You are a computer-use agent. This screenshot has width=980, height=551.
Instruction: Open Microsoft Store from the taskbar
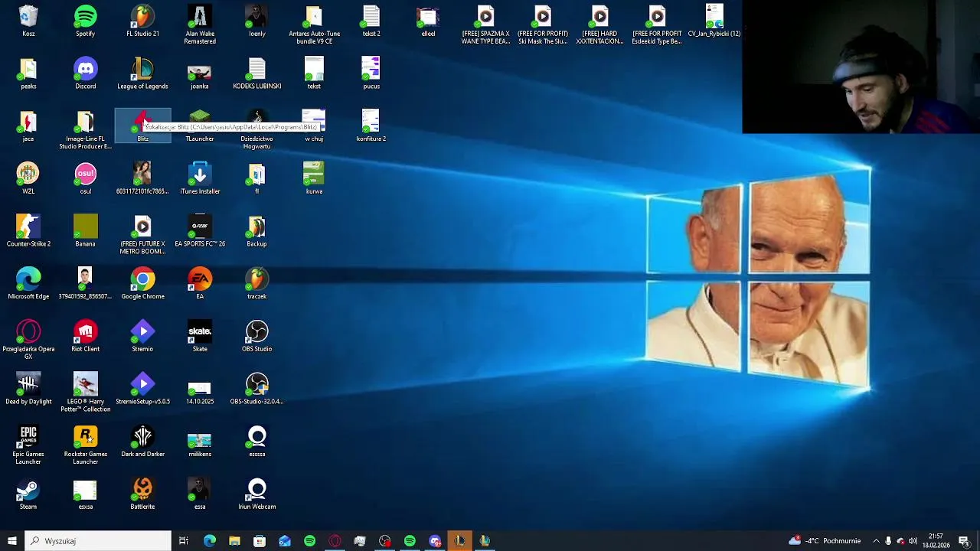pyautogui.click(x=260, y=541)
